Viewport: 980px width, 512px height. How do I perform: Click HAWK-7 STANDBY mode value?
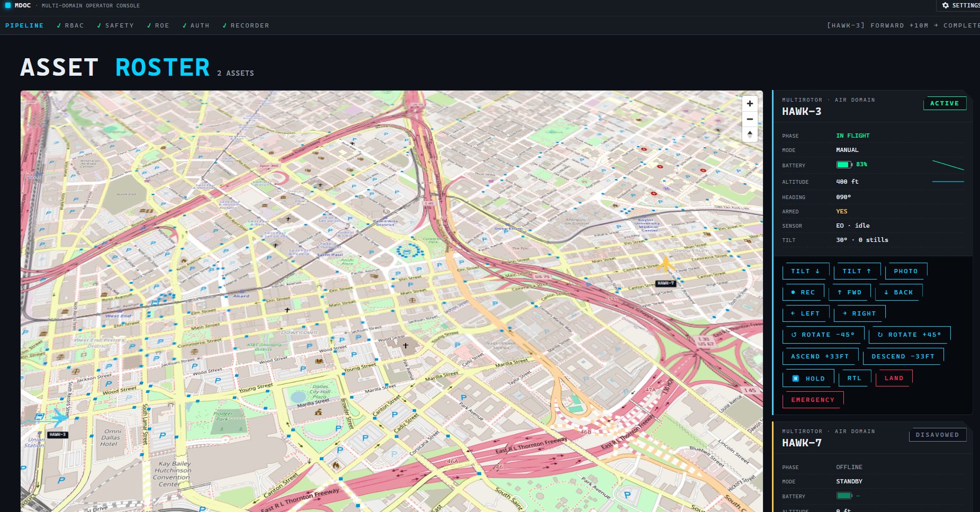pos(849,481)
